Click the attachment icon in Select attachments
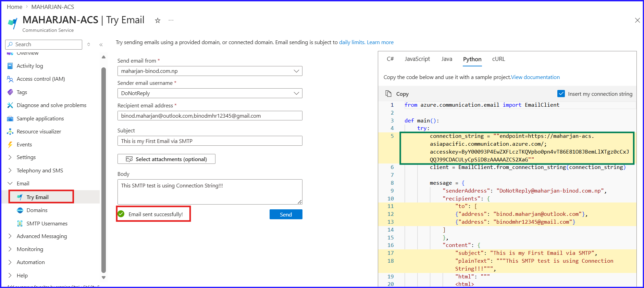The image size is (644, 288). click(x=129, y=159)
